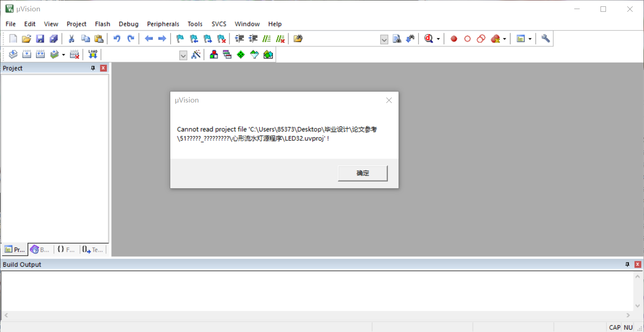Open the Flash menu
The image size is (644, 332).
point(102,24)
